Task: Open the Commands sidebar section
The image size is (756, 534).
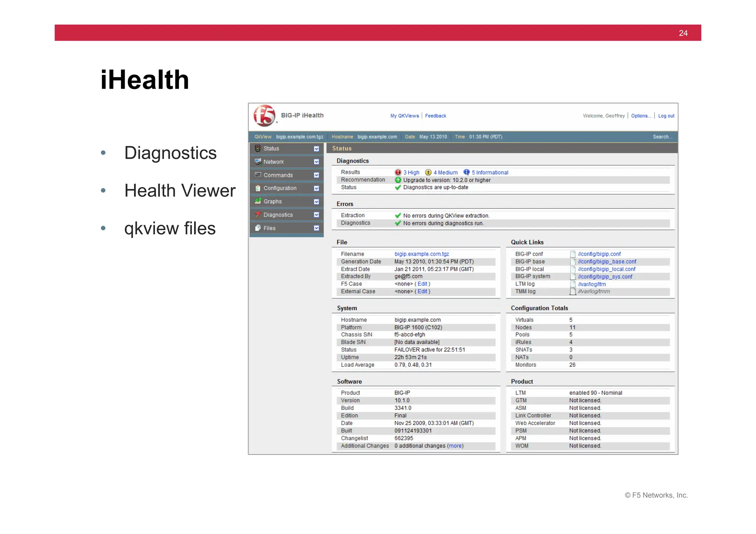Action: click(286, 175)
